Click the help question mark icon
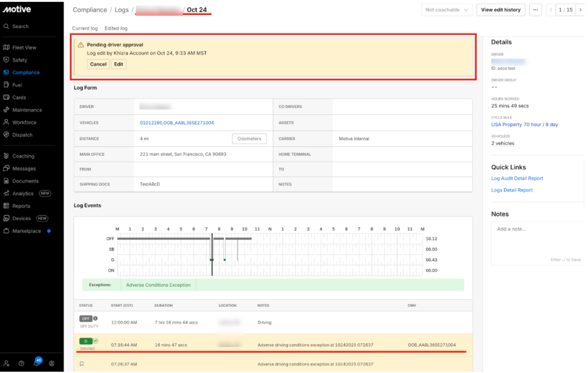 click(21, 363)
